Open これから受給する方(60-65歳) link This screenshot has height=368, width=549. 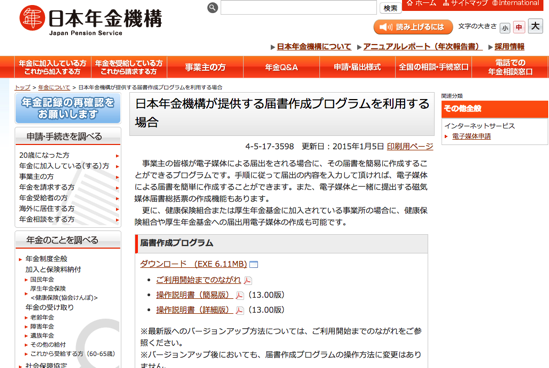72,354
